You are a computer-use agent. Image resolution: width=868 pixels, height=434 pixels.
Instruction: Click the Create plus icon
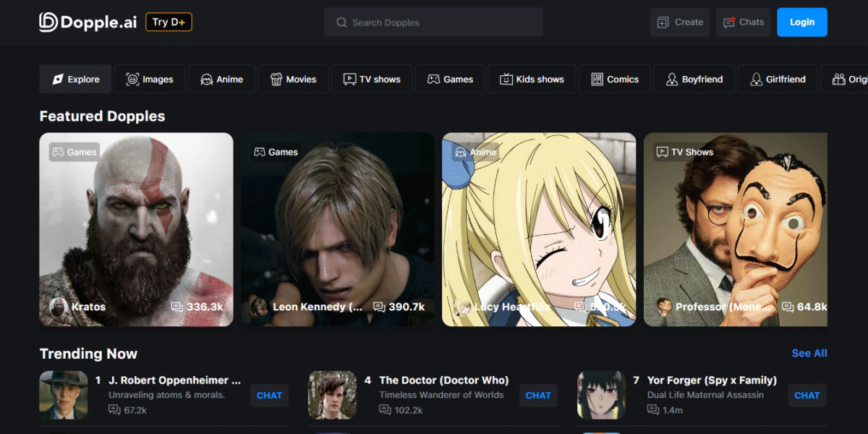(663, 22)
